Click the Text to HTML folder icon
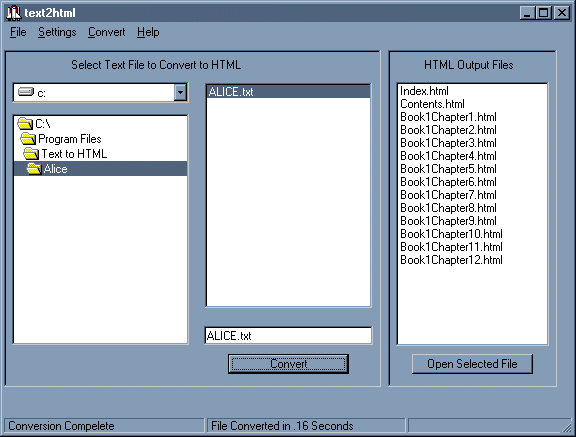 [31, 154]
